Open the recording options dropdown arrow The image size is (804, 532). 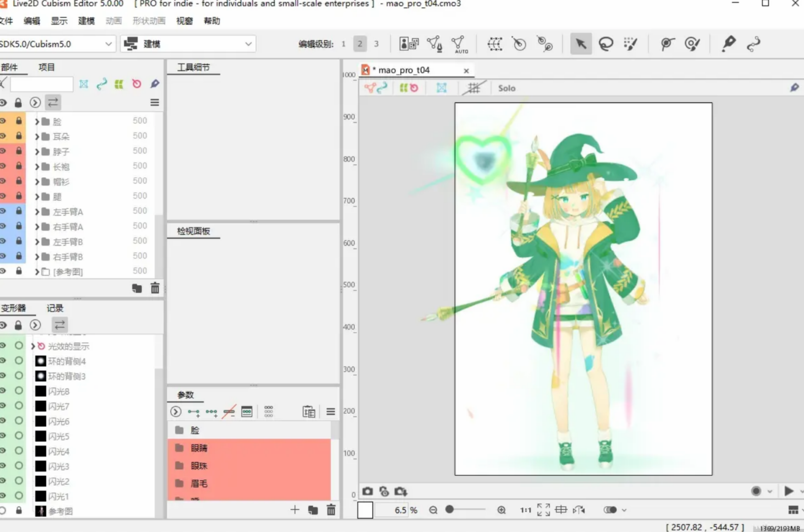click(770, 491)
